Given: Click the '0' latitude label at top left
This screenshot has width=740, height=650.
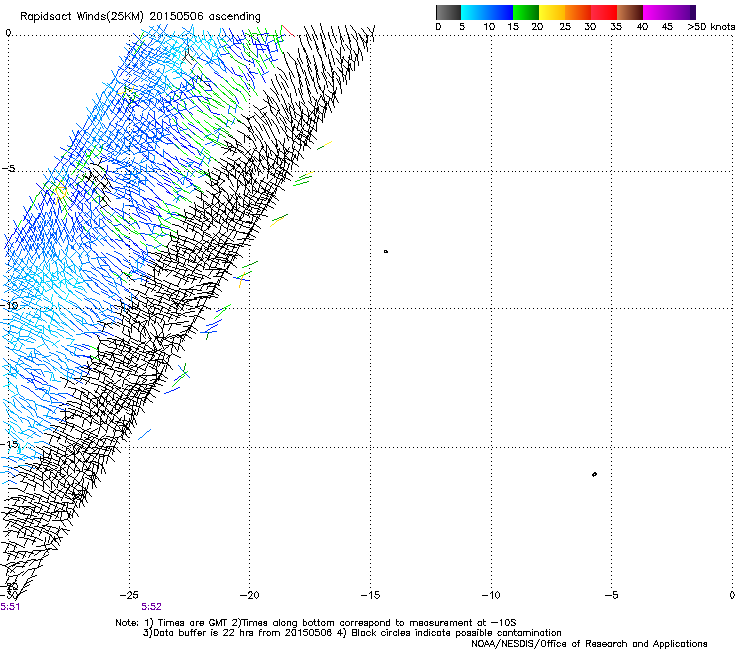Looking at the screenshot, I should click(x=8, y=33).
